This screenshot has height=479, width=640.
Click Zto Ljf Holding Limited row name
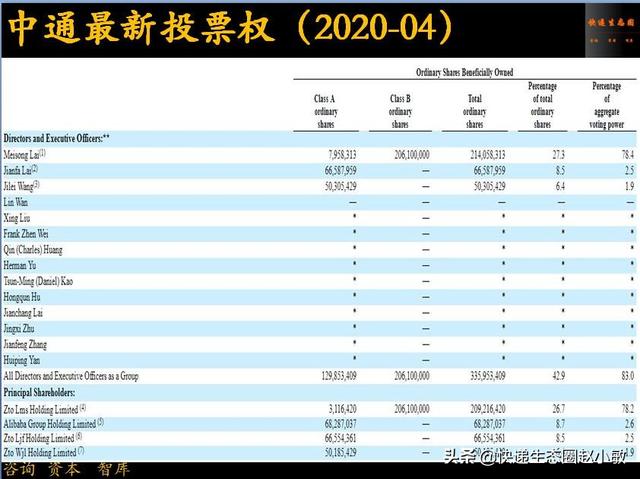click(43, 439)
